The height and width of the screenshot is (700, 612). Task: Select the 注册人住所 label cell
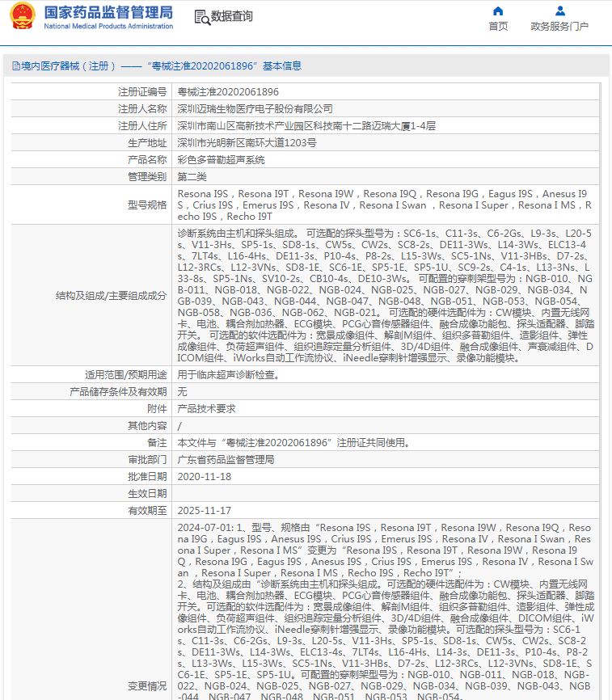point(91,126)
